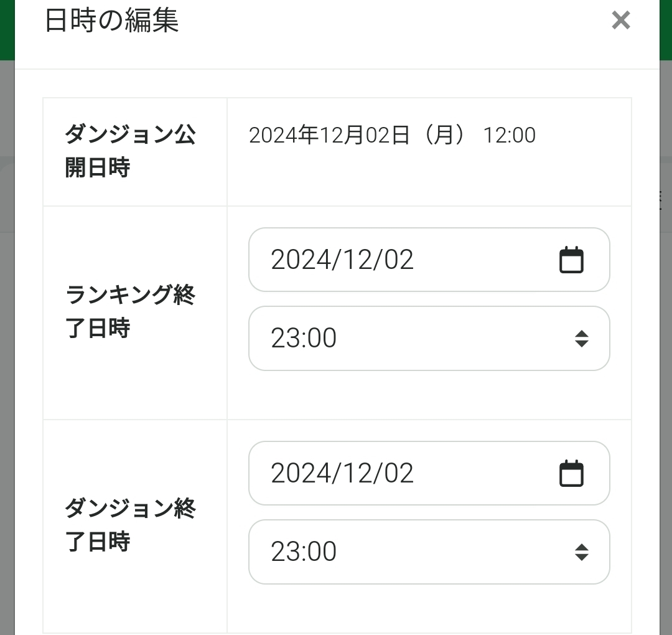Select minutes 00 in ランキング終了日時 time

coord(322,339)
